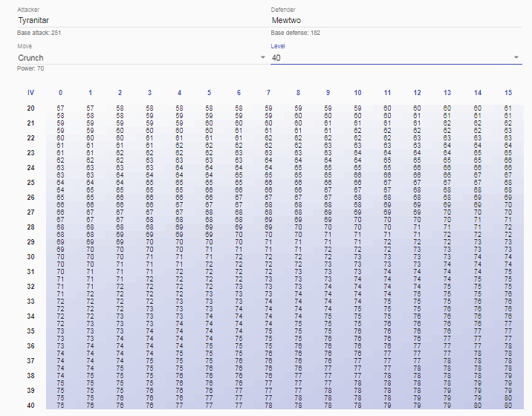Click damage cell 75 at level 40, IV 0

pos(60,406)
